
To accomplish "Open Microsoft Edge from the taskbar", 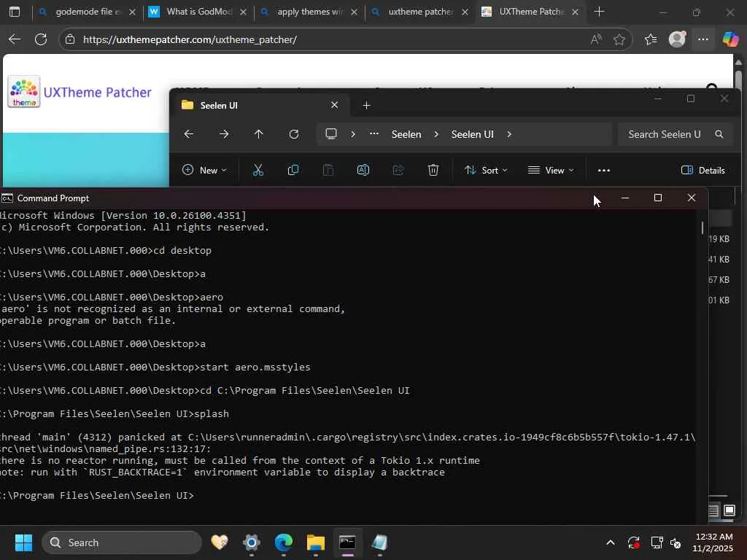I will point(284,542).
